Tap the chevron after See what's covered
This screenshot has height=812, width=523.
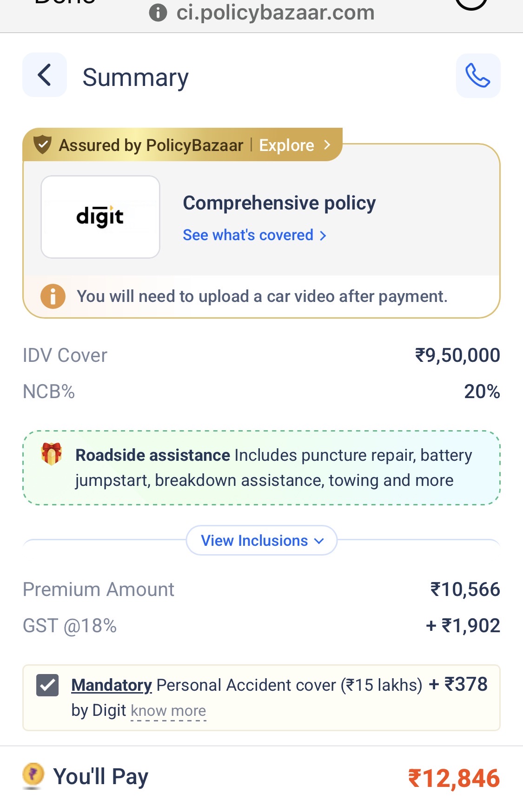pos(323,236)
